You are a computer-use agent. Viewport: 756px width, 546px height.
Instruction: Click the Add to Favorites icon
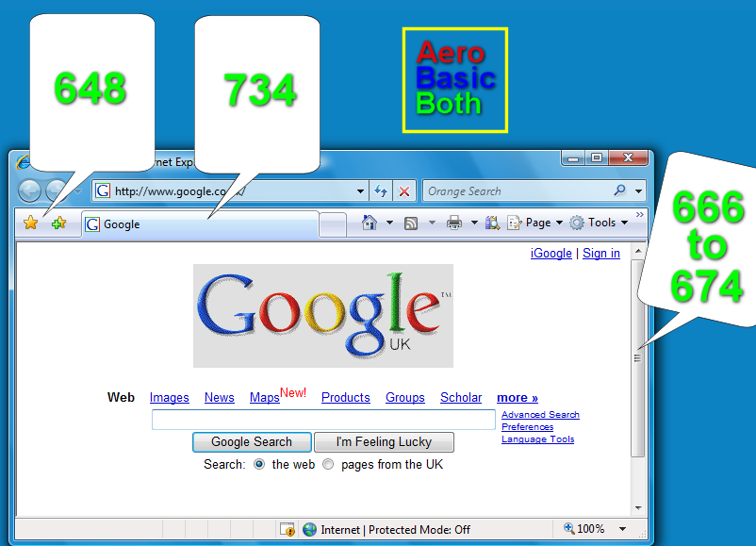(58, 223)
